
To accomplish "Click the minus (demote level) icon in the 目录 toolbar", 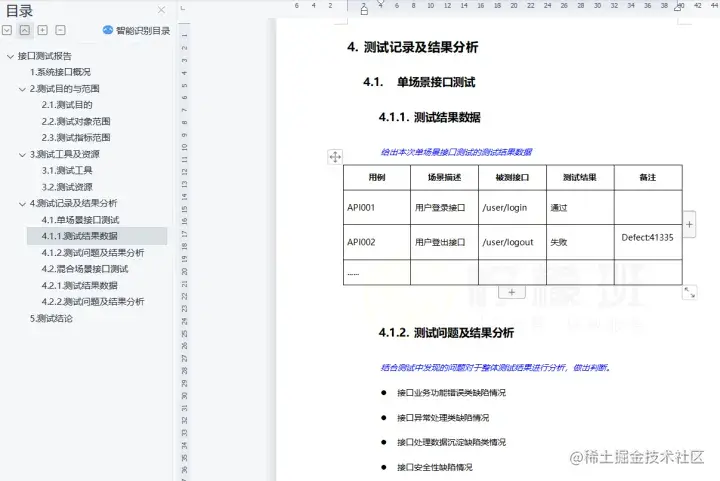I will [60, 30].
